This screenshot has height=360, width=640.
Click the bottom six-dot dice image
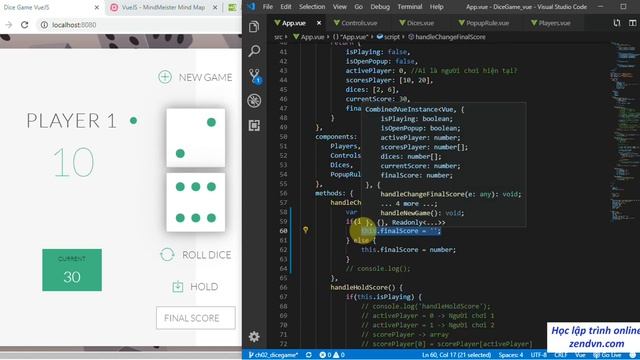pyautogui.click(x=196, y=202)
